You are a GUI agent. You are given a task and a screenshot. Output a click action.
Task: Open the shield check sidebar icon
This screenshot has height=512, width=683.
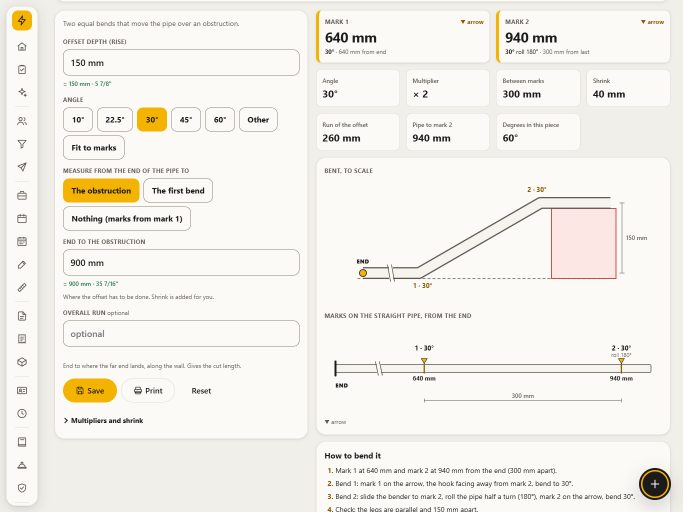(x=22, y=488)
